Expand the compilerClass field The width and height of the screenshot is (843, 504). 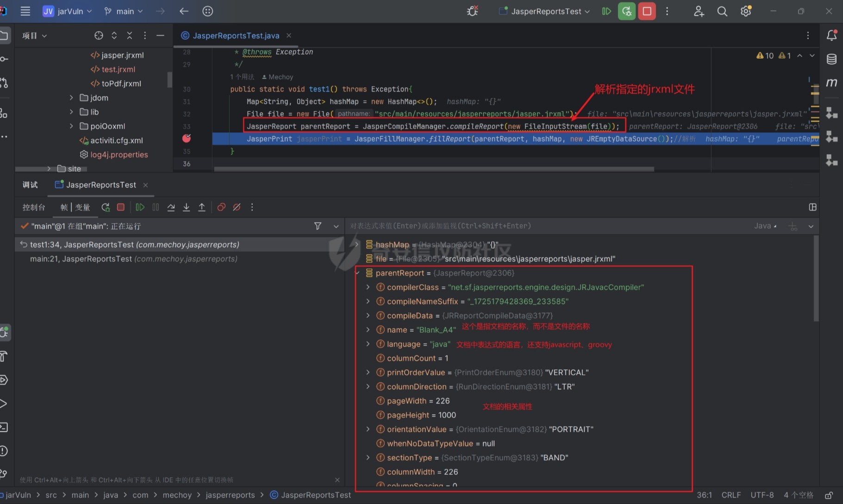368,287
